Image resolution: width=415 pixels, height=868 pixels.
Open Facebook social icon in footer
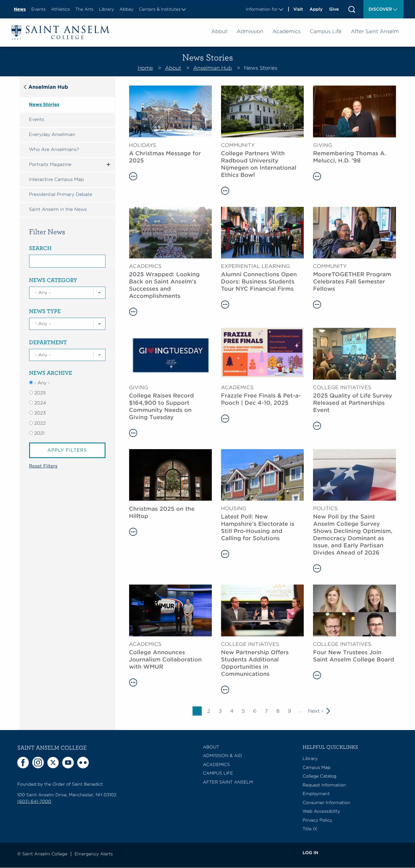click(x=23, y=762)
